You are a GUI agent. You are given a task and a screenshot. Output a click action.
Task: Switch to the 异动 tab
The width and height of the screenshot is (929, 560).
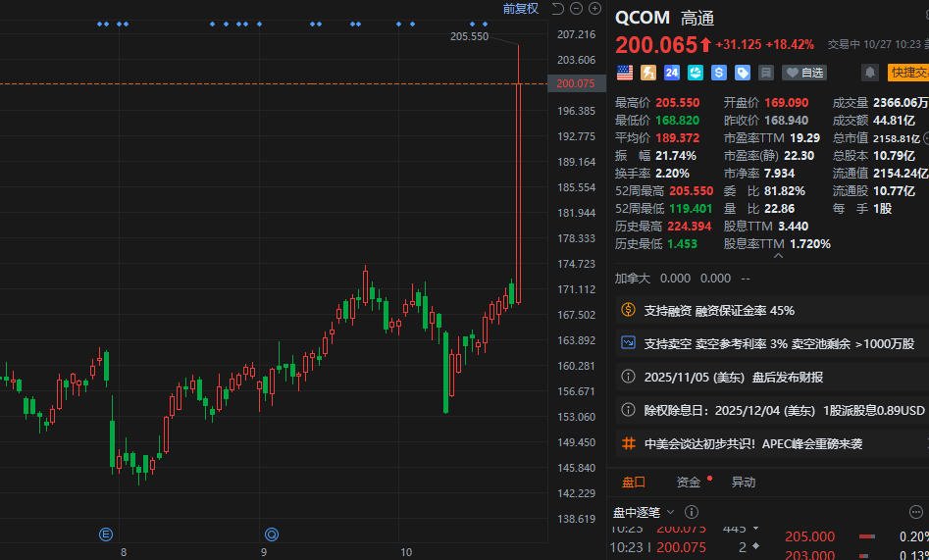pyautogui.click(x=744, y=482)
